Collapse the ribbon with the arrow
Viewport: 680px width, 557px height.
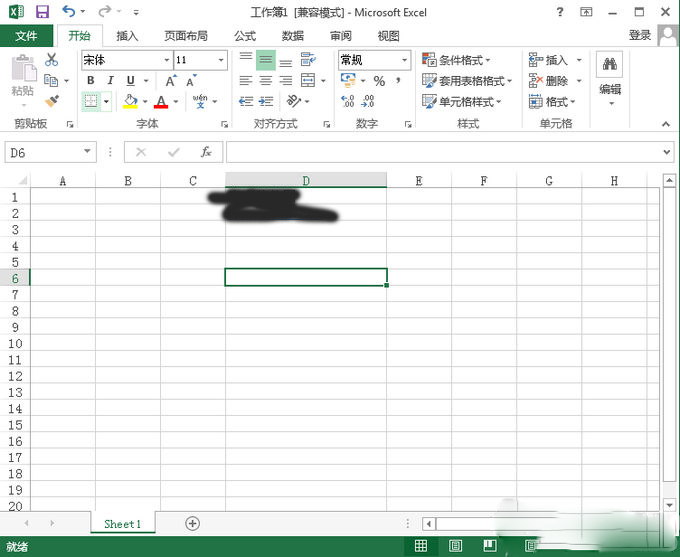tap(666, 124)
